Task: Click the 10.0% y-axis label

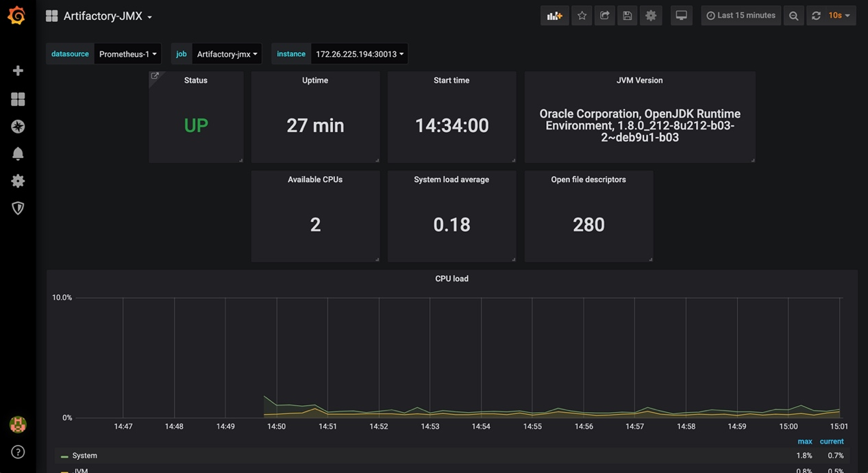Action: tap(62, 298)
